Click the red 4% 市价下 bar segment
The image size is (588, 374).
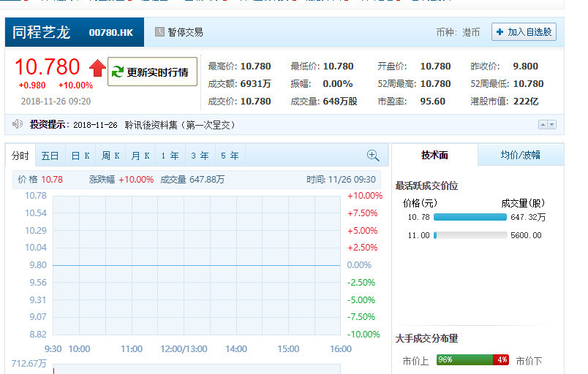[501, 360]
